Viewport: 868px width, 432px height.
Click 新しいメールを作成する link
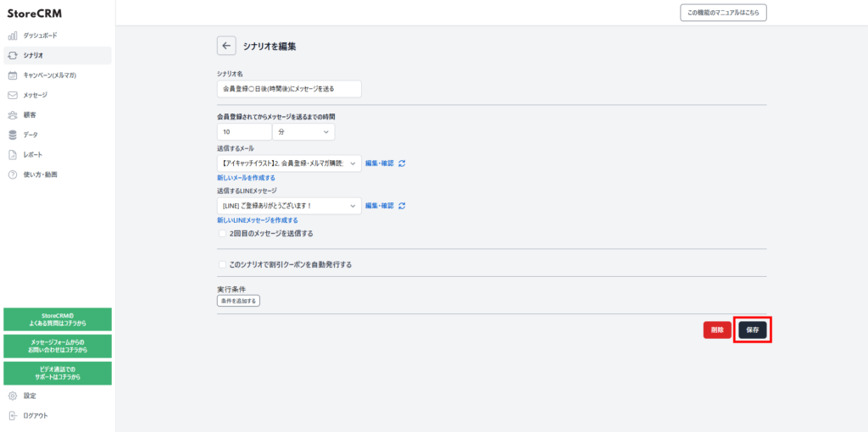pos(246,178)
